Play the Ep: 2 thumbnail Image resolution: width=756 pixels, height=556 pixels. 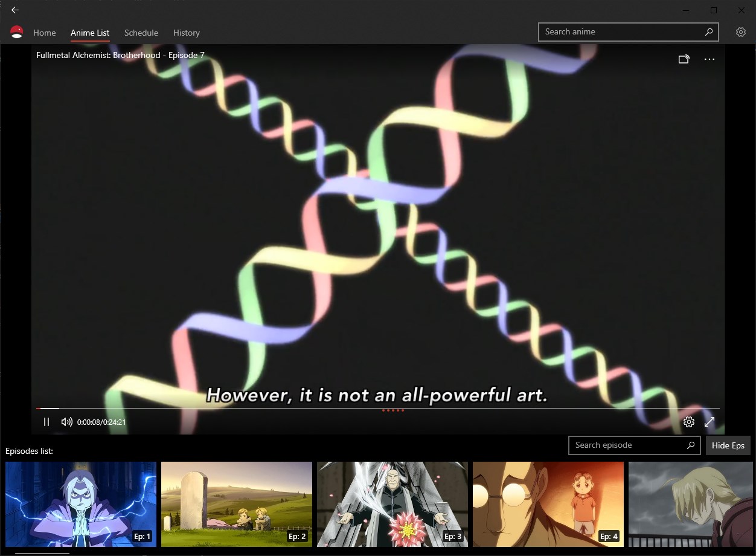tap(237, 504)
